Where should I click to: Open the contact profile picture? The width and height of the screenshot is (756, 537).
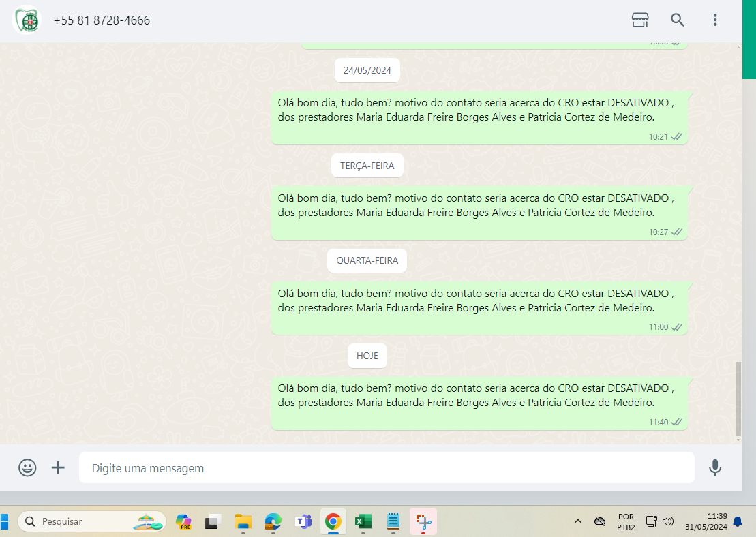click(x=27, y=20)
